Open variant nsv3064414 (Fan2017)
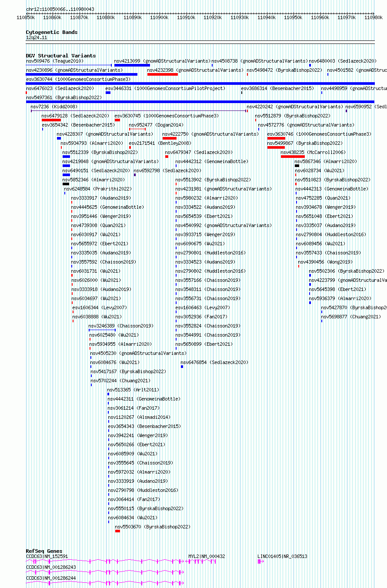387x588 pixels. [134, 499]
